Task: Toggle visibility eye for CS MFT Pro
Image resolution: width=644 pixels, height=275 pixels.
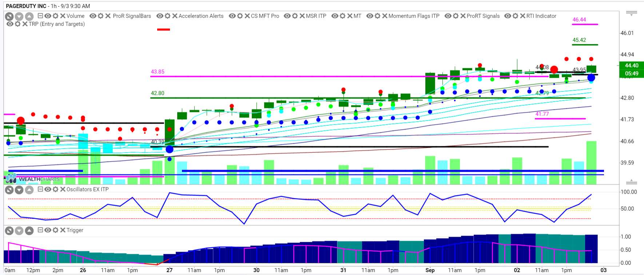Action: point(232,16)
